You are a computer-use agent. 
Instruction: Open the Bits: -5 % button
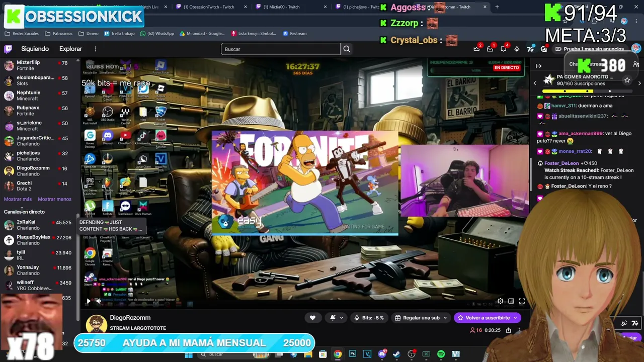(369, 318)
